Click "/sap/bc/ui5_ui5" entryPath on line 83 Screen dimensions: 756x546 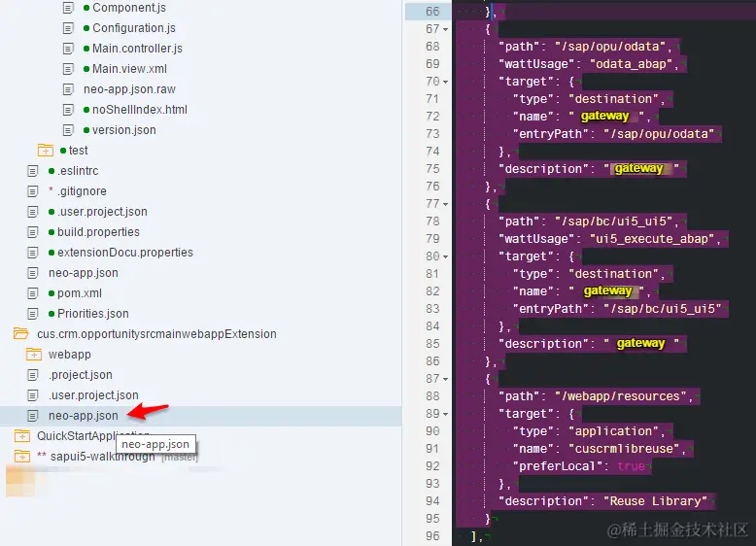click(x=663, y=309)
